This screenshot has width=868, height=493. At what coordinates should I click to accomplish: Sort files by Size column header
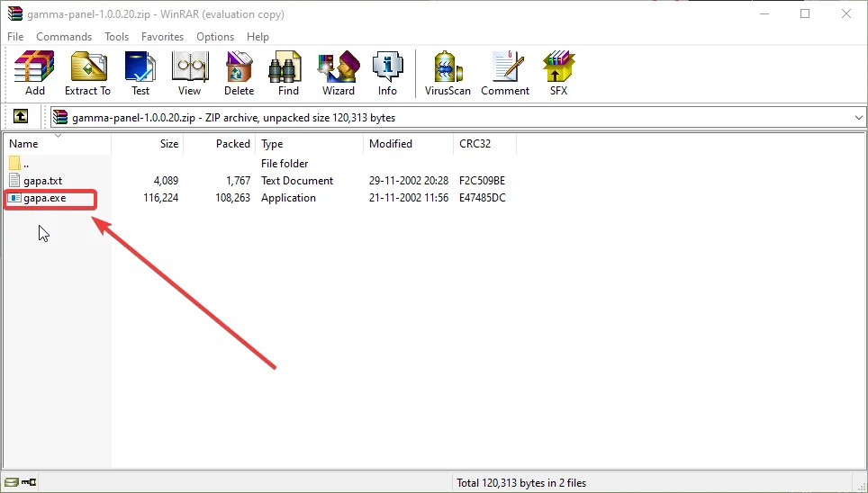pyautogui.click(x=169, y=144)
